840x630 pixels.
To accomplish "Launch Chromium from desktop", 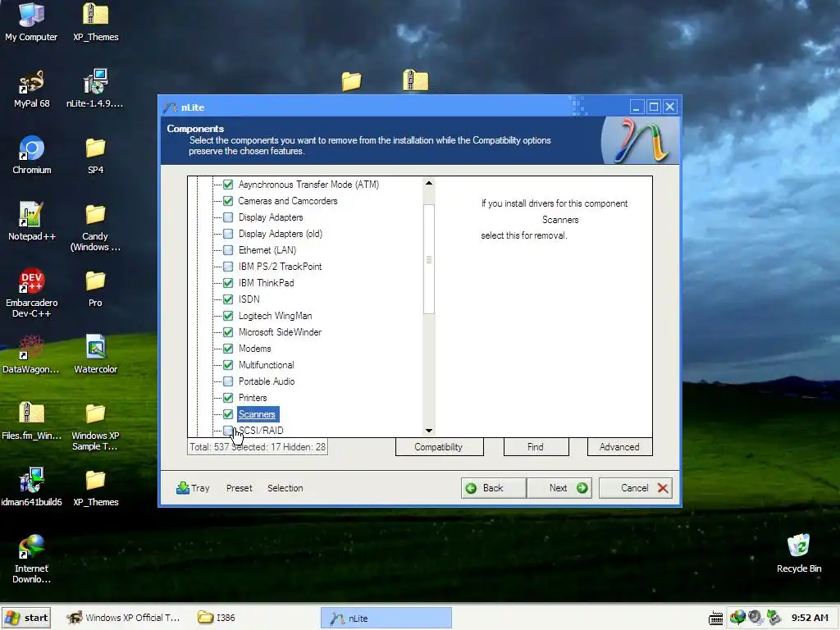I will coord(32,155).
